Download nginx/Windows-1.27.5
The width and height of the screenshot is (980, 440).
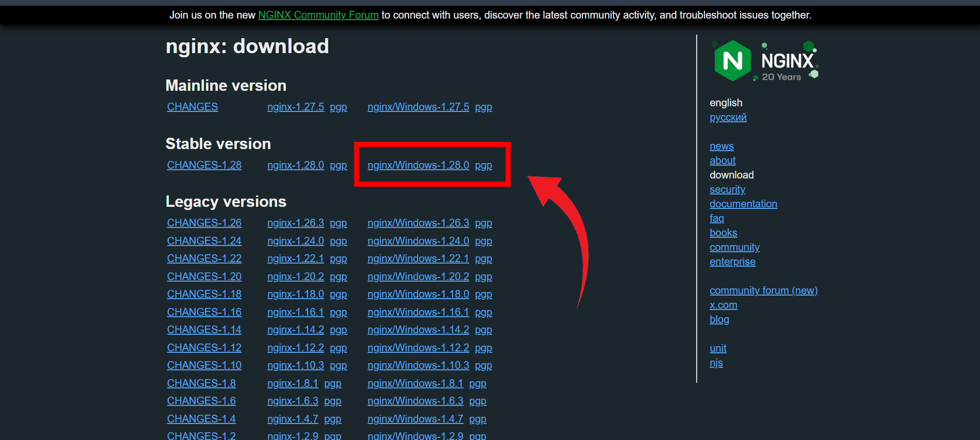pyautogui.click(x=419, y=107)
